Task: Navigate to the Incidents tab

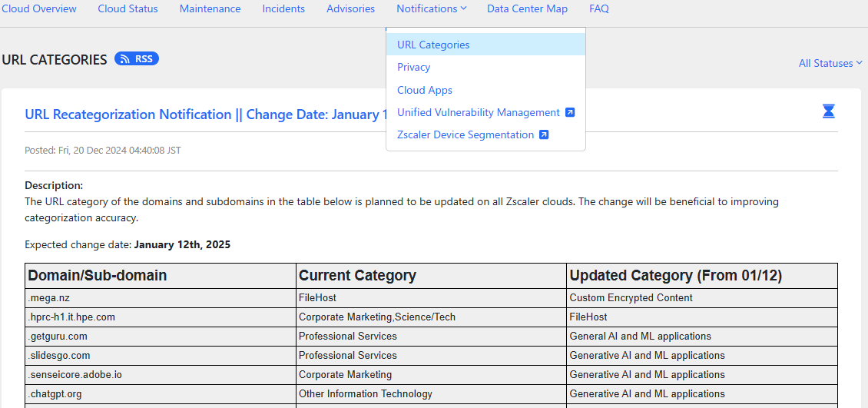Action: [x=283, y=9]
